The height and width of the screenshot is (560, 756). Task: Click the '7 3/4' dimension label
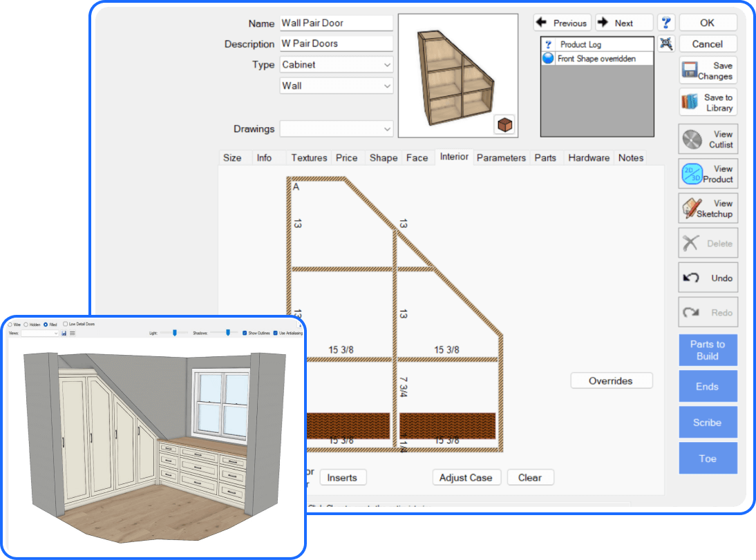(x=404, y=387)
